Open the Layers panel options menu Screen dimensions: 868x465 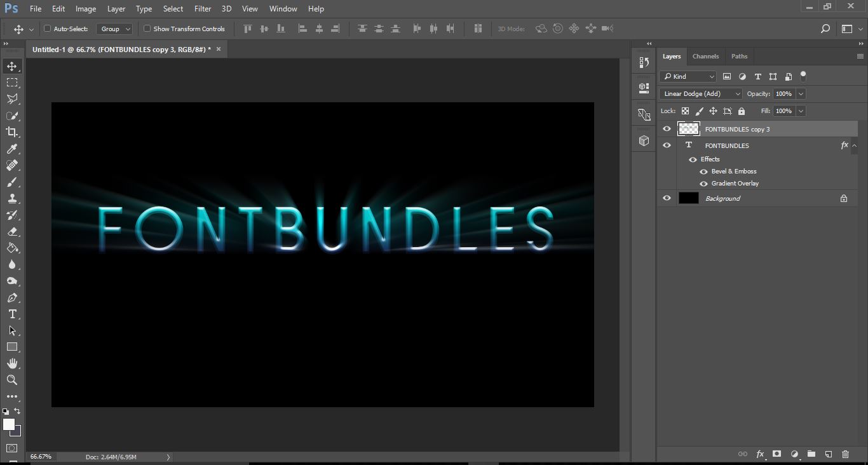pyautogui.click(x=860, y=56)
